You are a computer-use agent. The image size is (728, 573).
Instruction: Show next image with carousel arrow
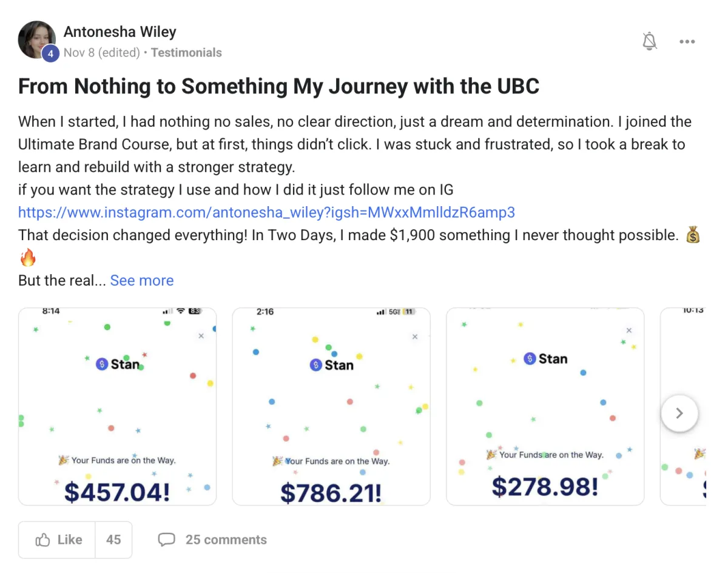coord(679,413)
